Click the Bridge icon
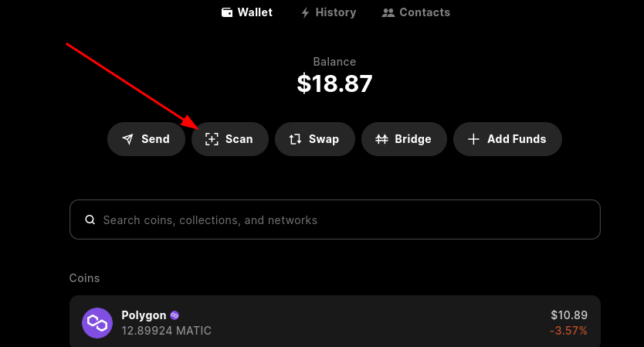Image resolution: width=644 pixels, height=347 pixels. (x=381, y=139)
